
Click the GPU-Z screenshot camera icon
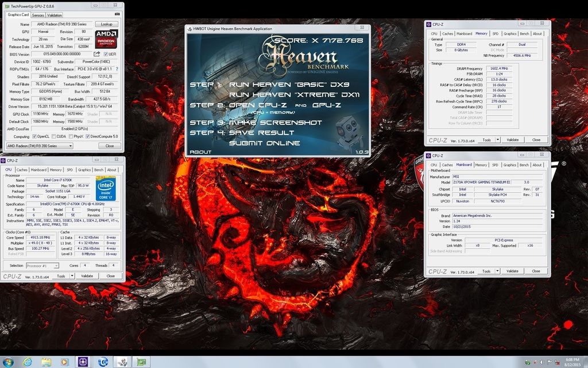click(117, 14)
